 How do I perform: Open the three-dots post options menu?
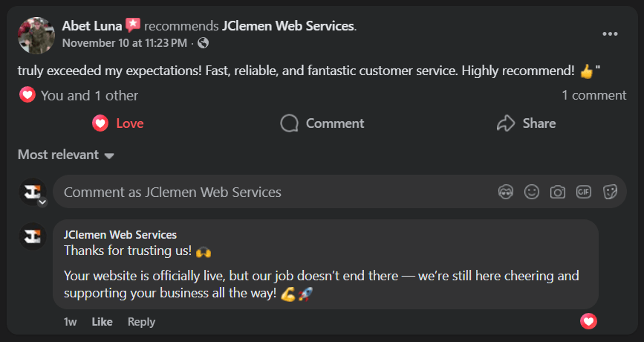610,34
